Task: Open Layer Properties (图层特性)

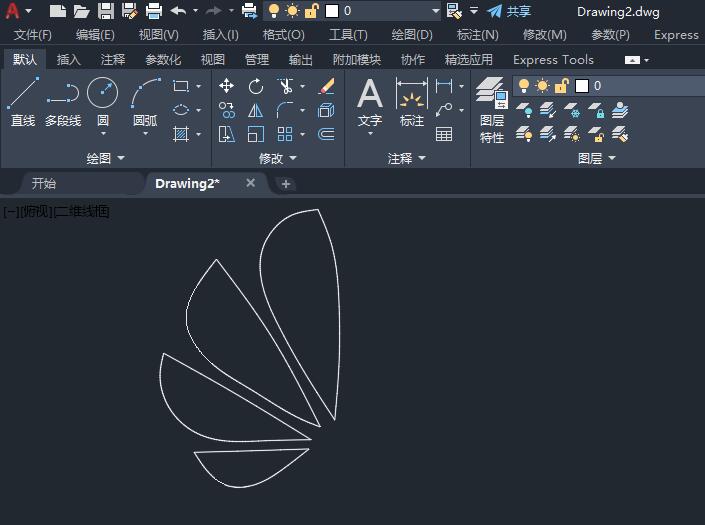Action: click(491, 110)
